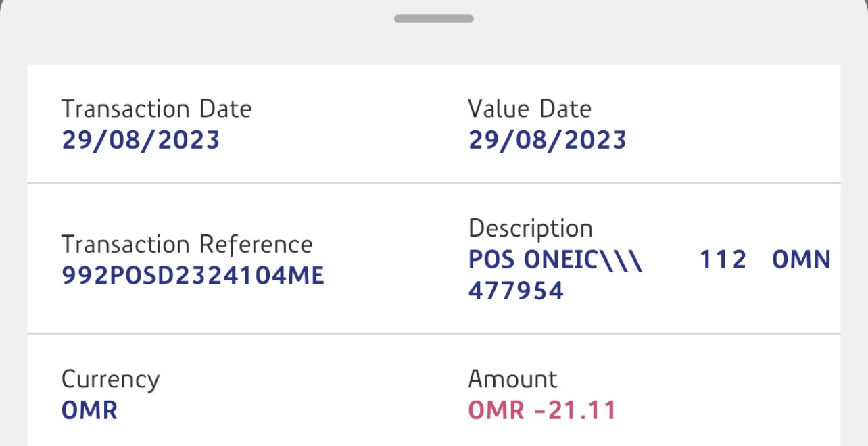Click the Transaction Date label

click(x=156, y=109)
